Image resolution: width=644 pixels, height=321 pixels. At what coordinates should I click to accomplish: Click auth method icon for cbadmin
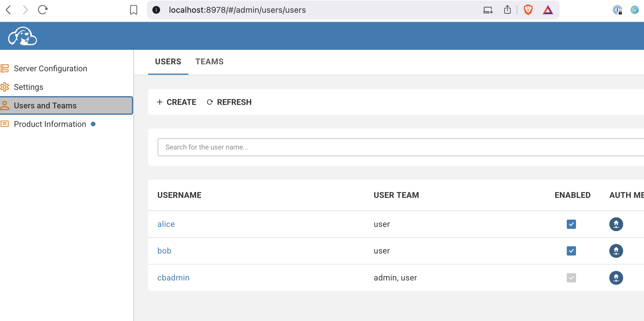click(616, 278)
